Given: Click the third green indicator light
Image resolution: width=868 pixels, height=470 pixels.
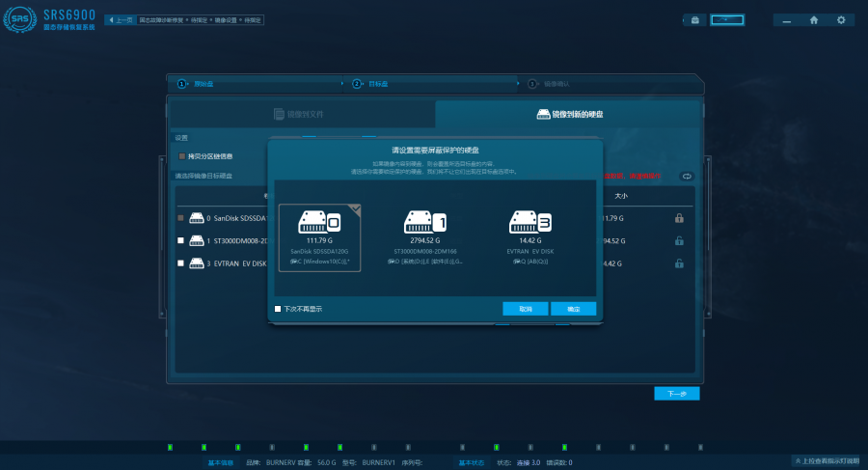Looking at the screenshot, I should (238, 447).
